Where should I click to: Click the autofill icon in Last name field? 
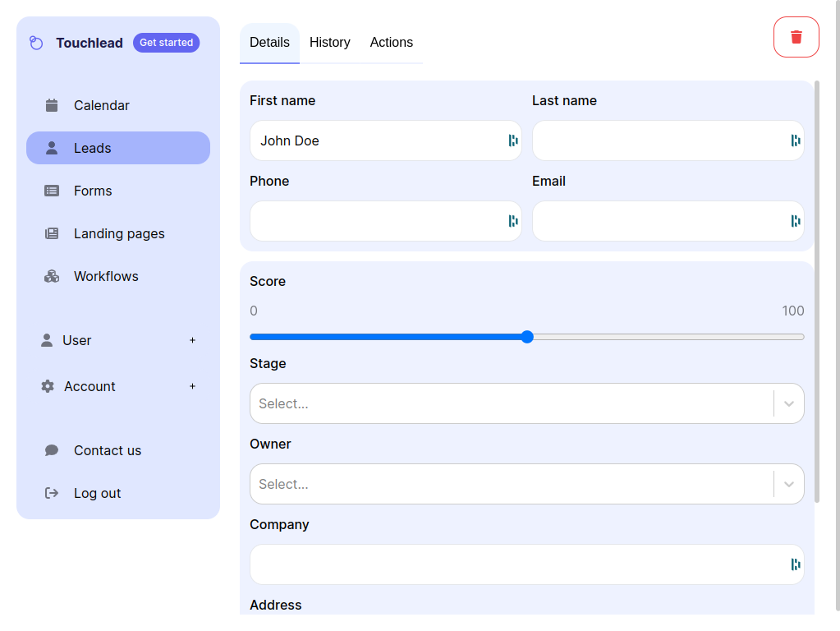pos(796,140)
